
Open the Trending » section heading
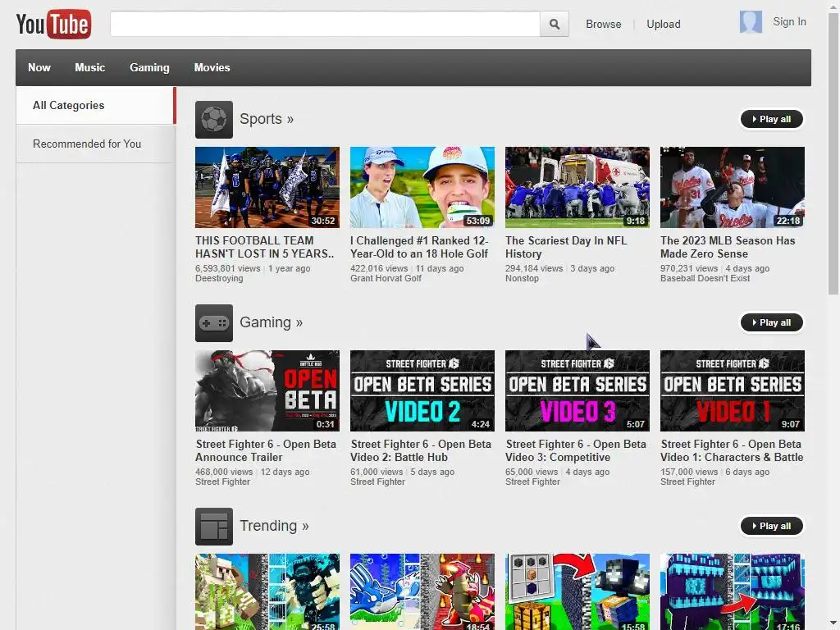274,526
